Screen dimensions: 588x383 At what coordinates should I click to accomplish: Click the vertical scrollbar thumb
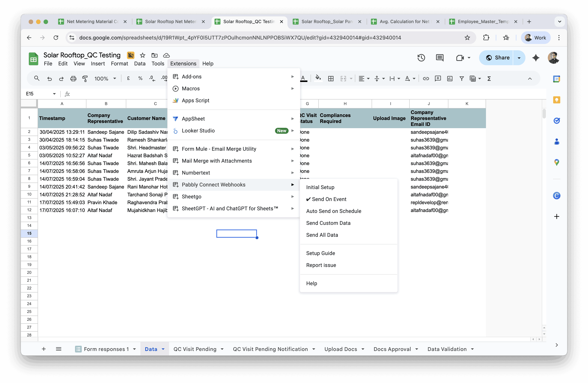544,113
